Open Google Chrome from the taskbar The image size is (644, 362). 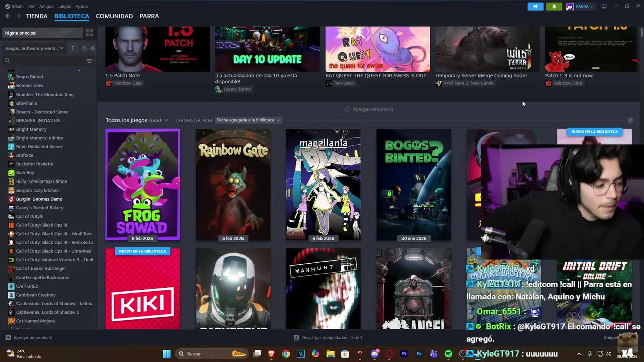point(286,354)
